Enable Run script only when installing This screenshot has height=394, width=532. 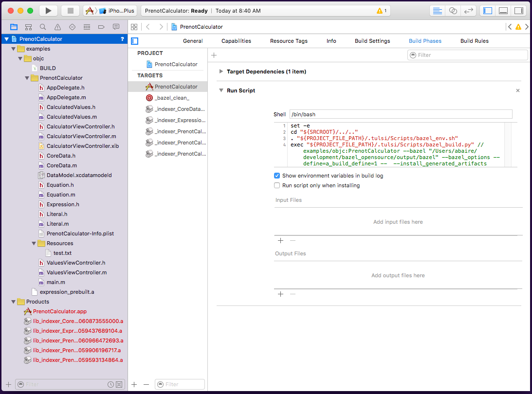[x=277, y=185]
